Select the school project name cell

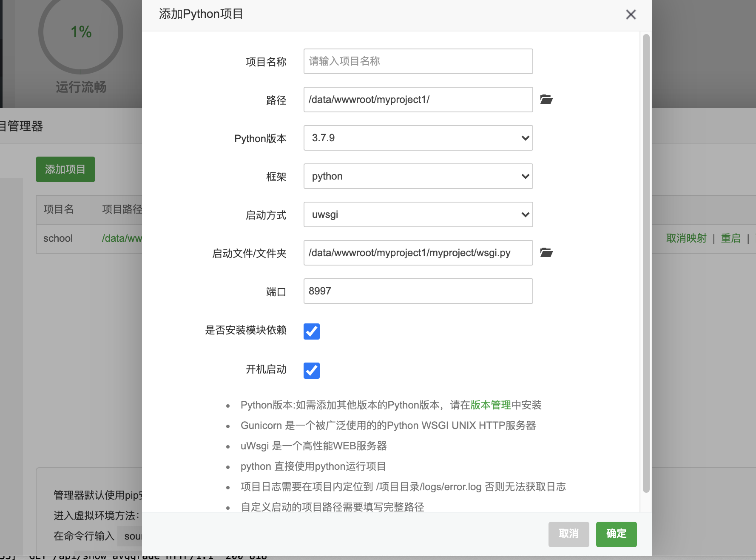58,238
